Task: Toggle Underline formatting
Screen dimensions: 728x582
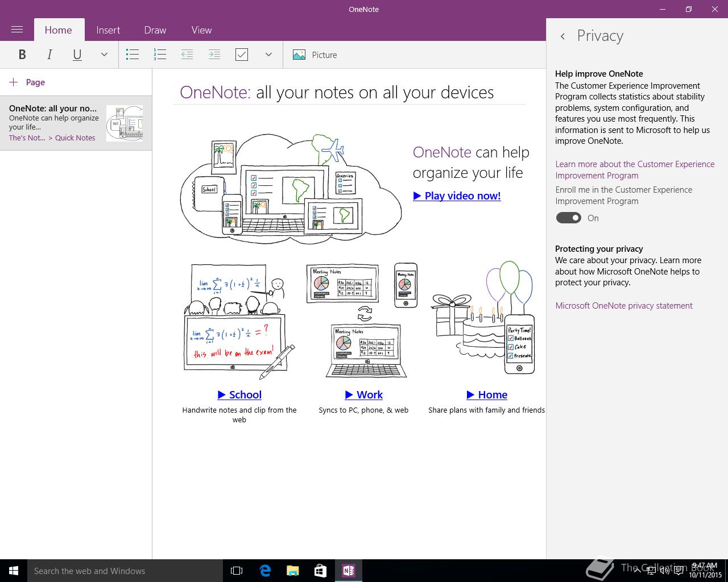Action: 77,55
